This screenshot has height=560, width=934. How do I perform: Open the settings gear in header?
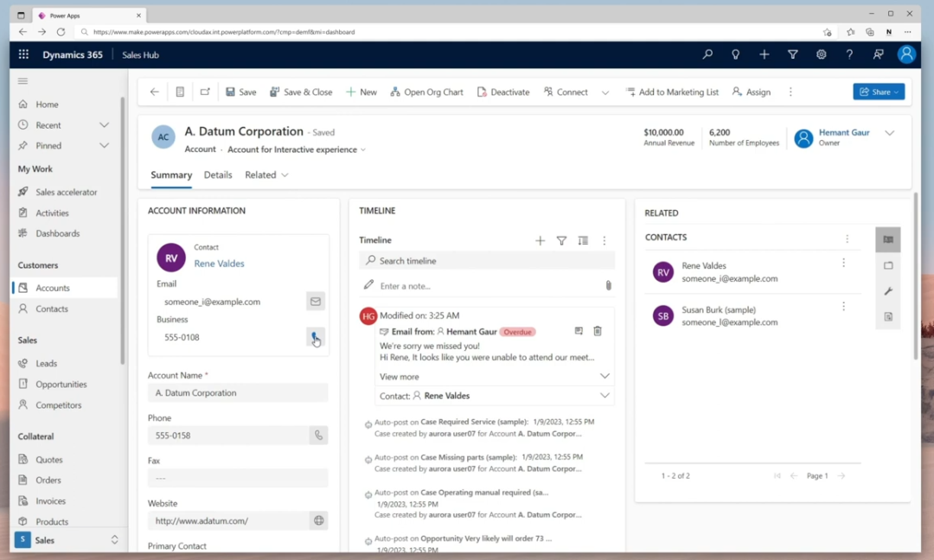point(822,54)
